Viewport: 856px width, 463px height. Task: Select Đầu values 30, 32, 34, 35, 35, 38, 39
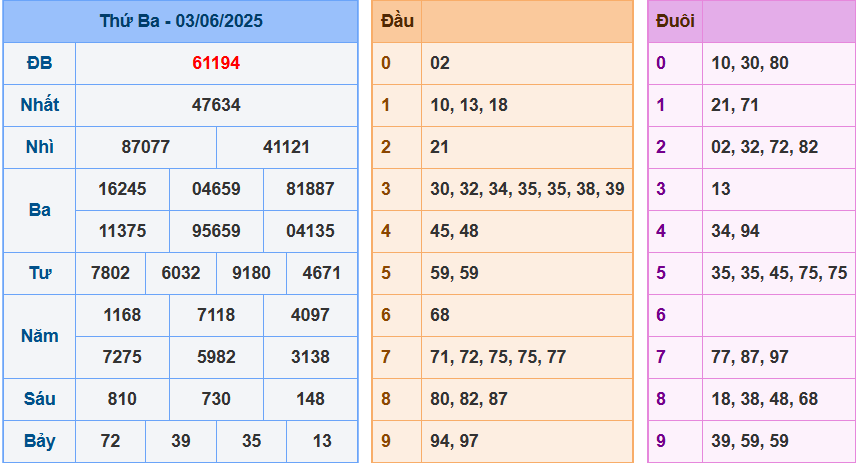(x=527, y=189)
